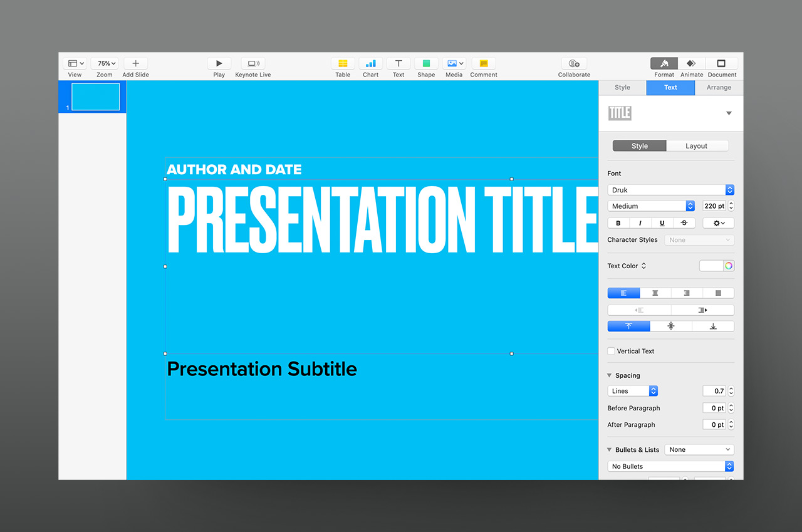Toggle bold text formatting
The width and height of the screenshot is (802, 532).
(x=618, y=223)
